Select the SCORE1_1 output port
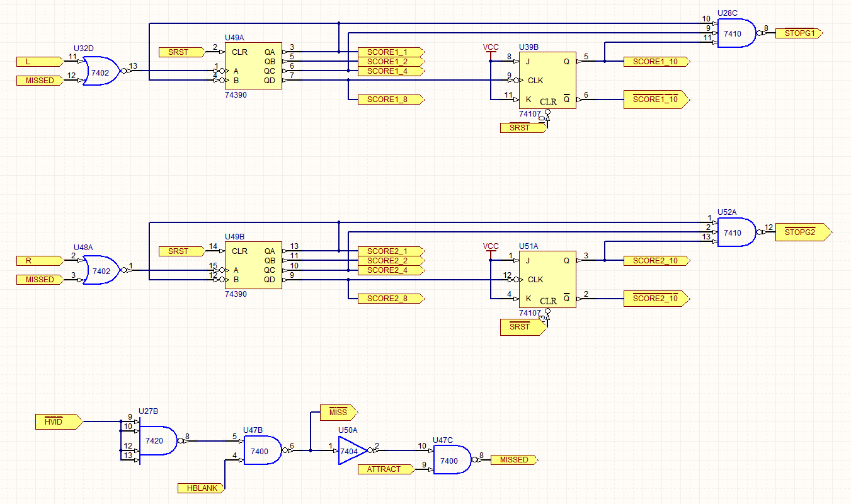 coord(391,52)
